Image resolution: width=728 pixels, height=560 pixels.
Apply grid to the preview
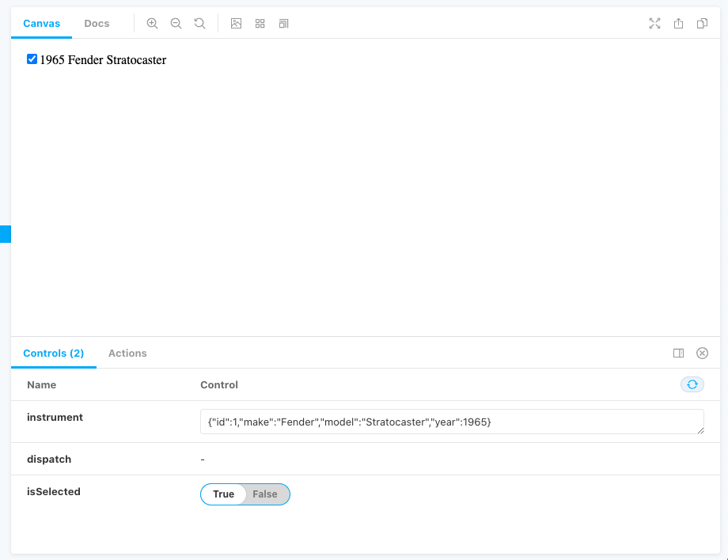(x=260, y=23)
